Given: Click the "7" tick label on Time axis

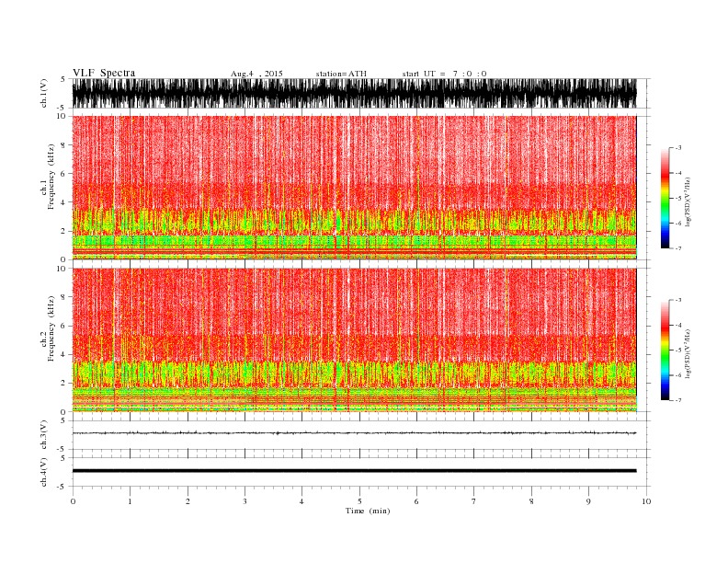Looking at the screenshot, I should tap(474, 501).
